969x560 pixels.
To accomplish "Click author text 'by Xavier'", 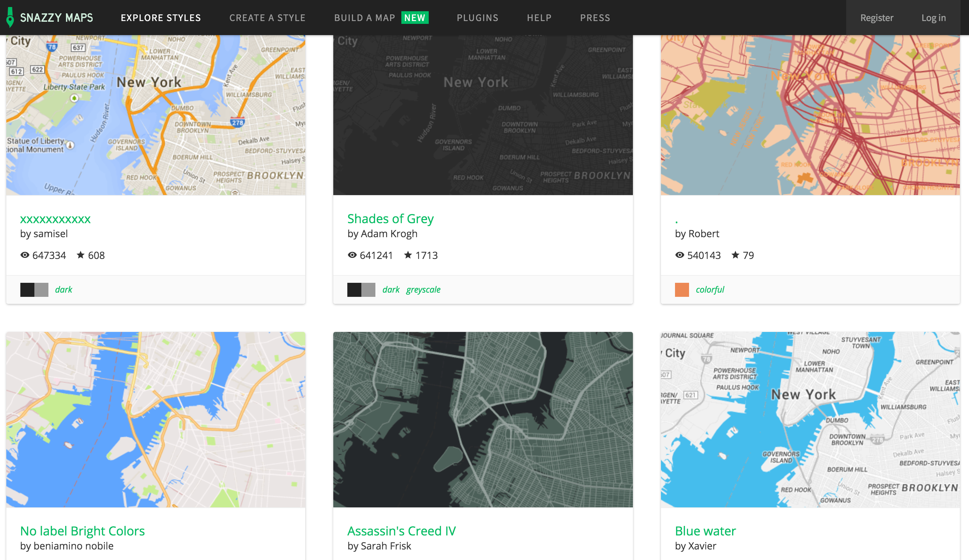I will [x=696, y=546].
